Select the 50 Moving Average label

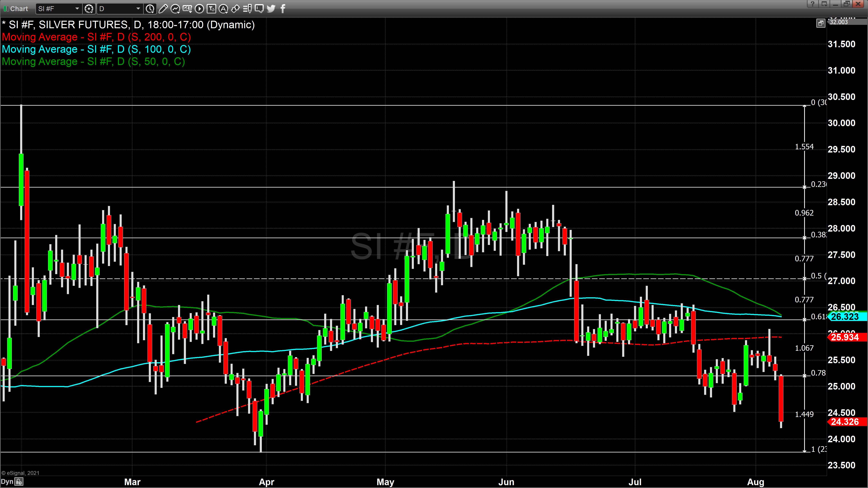(x=93, y=62)
